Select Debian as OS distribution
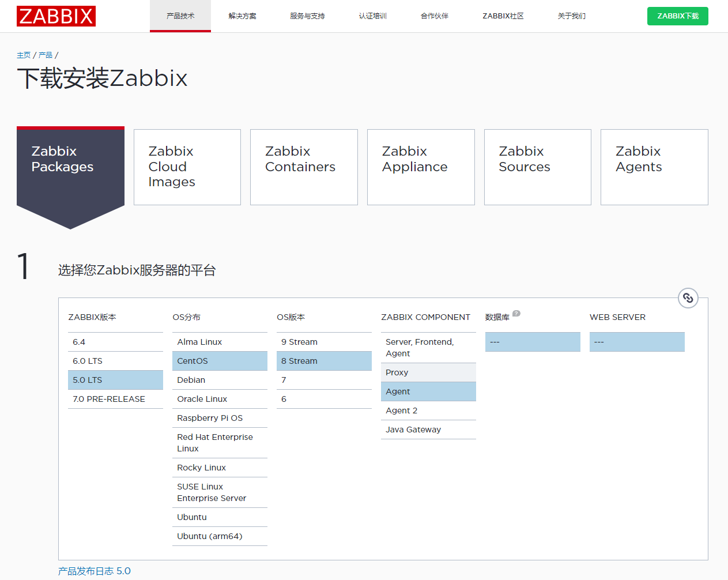 point(219,380)
